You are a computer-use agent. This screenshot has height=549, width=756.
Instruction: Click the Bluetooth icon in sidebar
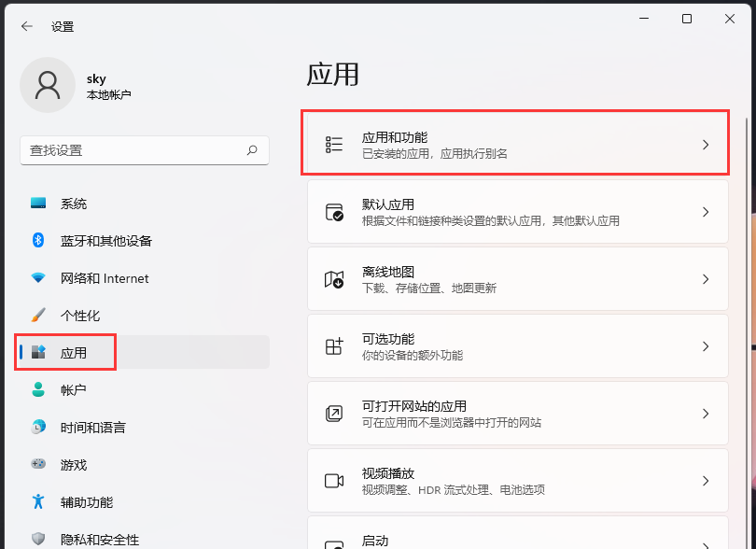click(38, 241)
